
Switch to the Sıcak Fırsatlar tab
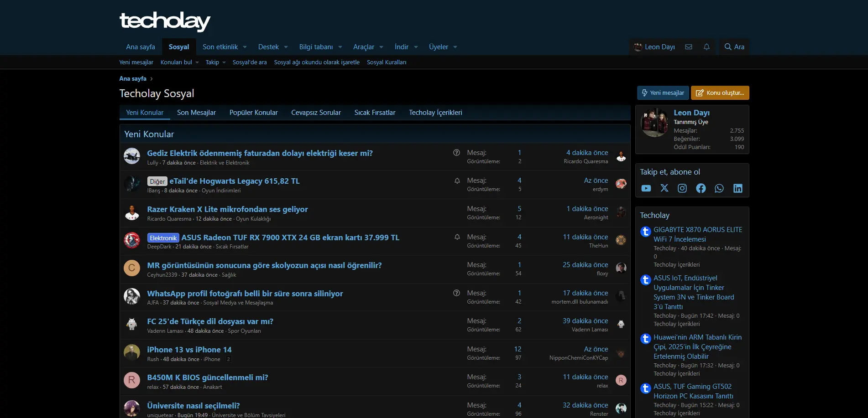coord(375,113)
